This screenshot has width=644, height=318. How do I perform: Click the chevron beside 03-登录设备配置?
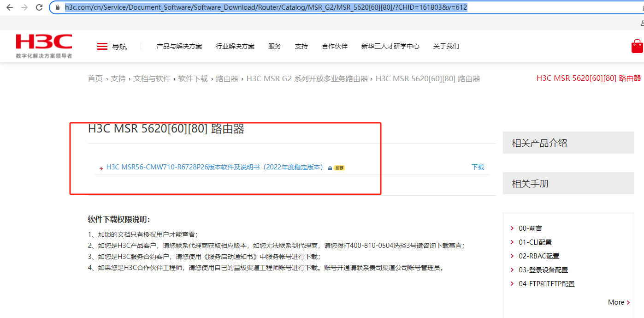512,270
